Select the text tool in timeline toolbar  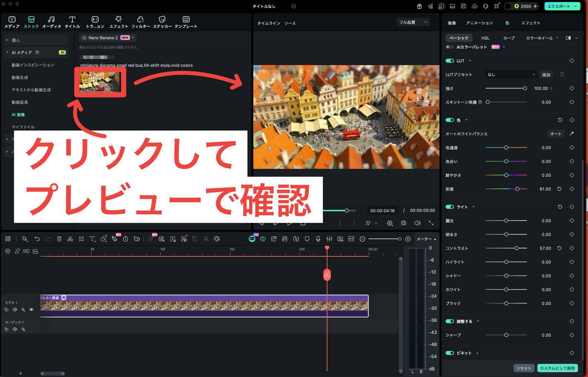[x=92, y=239]
